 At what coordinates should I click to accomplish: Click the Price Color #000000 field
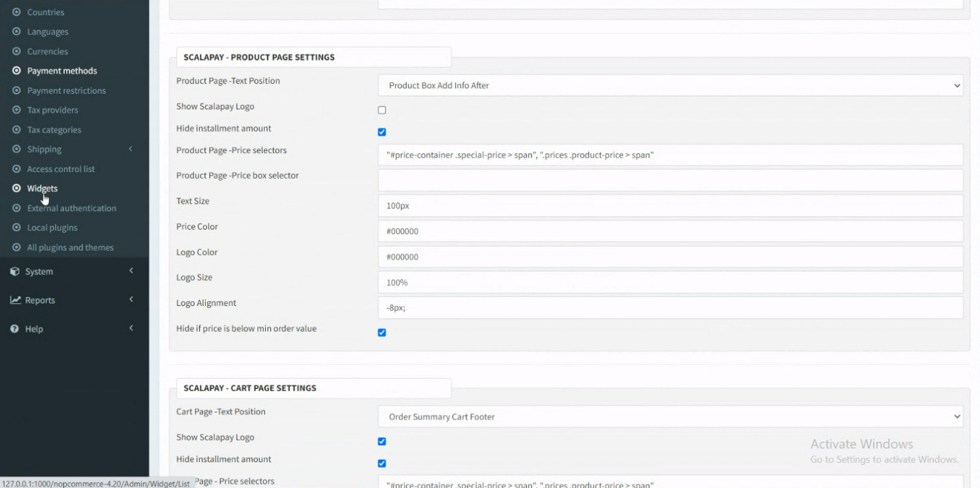click(x=670, y=231)
